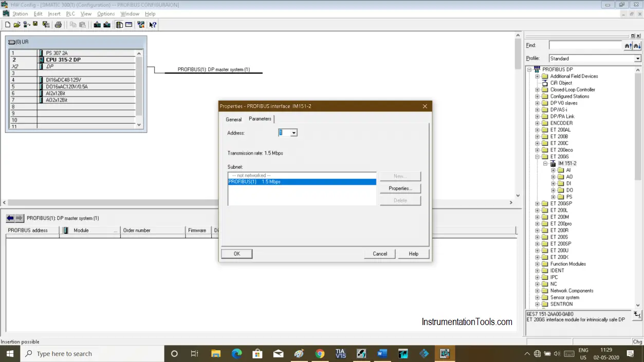Click the Upload from Module toolbar icon

[x=107, y=24]
